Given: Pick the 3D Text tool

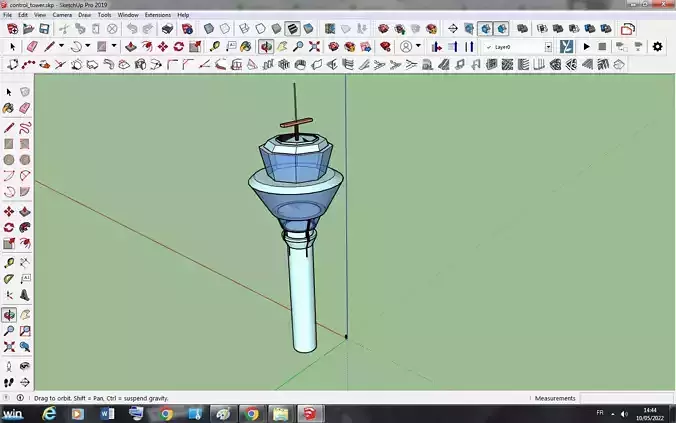Looking at the screenshot, I should pos(25,295).
